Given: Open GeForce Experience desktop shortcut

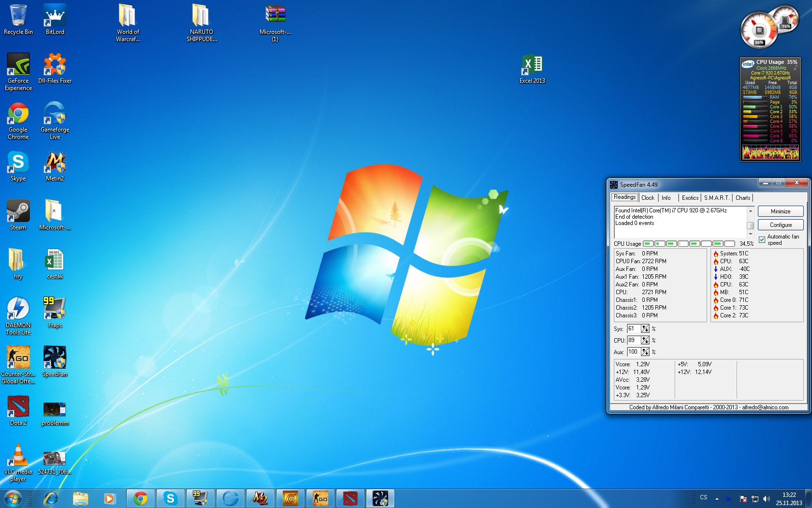Looking at the screenshot, I should 18,72.
